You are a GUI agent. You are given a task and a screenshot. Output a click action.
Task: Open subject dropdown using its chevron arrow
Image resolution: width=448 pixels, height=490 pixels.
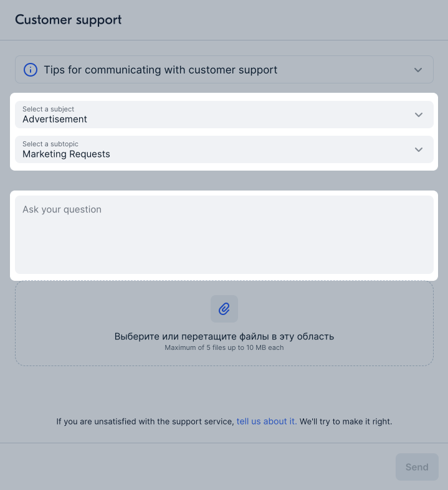click(419, 115)
